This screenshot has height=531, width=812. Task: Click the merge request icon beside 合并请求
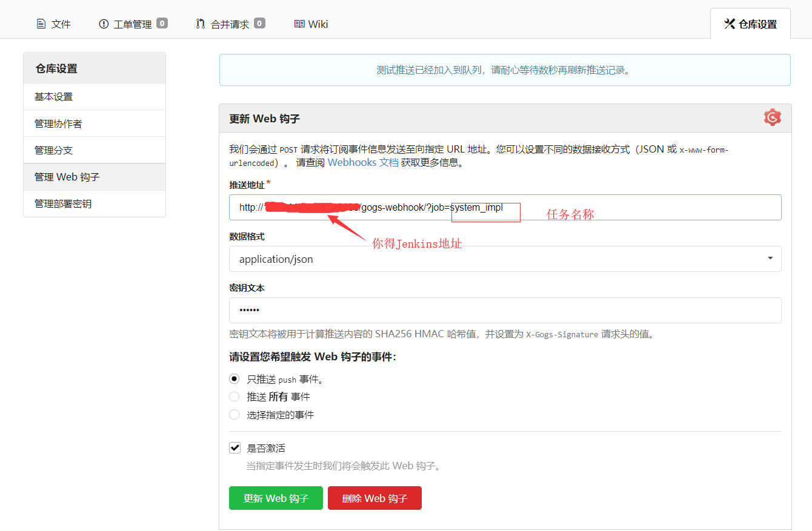click(x=201, y=24)
